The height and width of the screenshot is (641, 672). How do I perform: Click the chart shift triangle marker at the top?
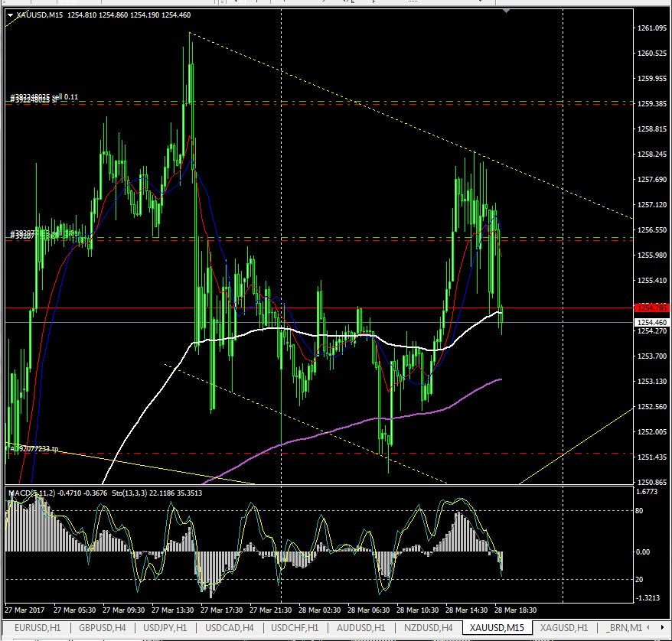click(x=506, y=11)
